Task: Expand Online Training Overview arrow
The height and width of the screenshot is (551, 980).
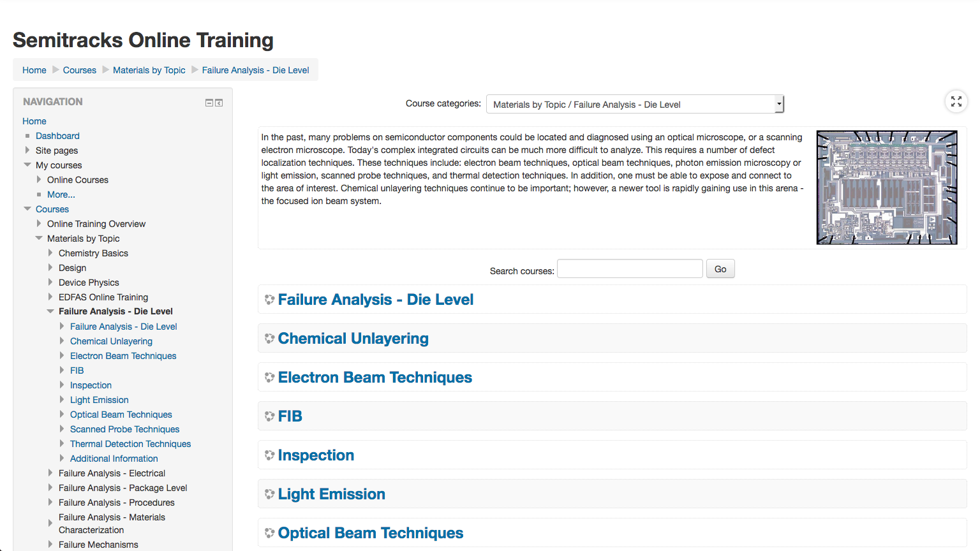Action: tap(39, 224)
